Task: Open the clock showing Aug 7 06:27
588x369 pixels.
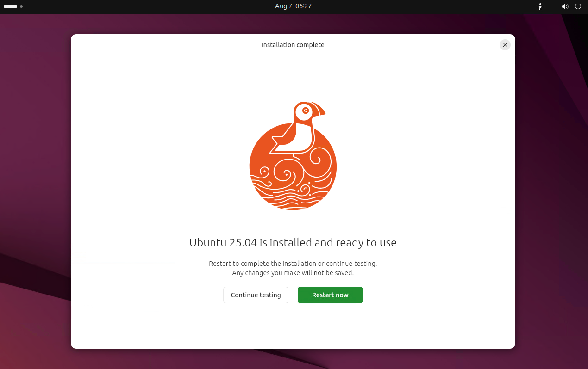Action: click(x=293, y=6)
